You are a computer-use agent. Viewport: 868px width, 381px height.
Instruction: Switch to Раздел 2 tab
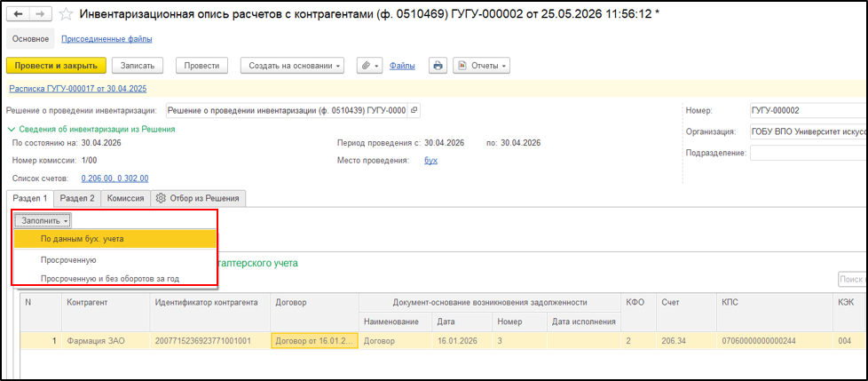[x=77, y=198]
